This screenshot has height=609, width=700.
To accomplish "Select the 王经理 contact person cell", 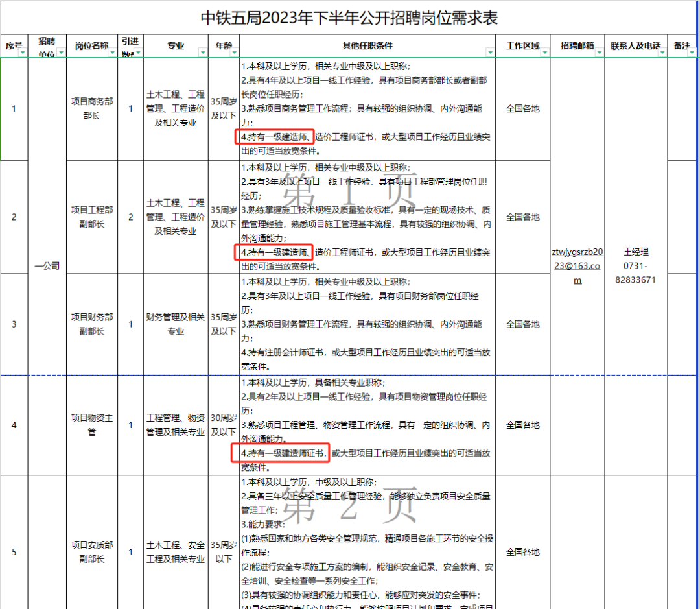I will pos(635,252).
